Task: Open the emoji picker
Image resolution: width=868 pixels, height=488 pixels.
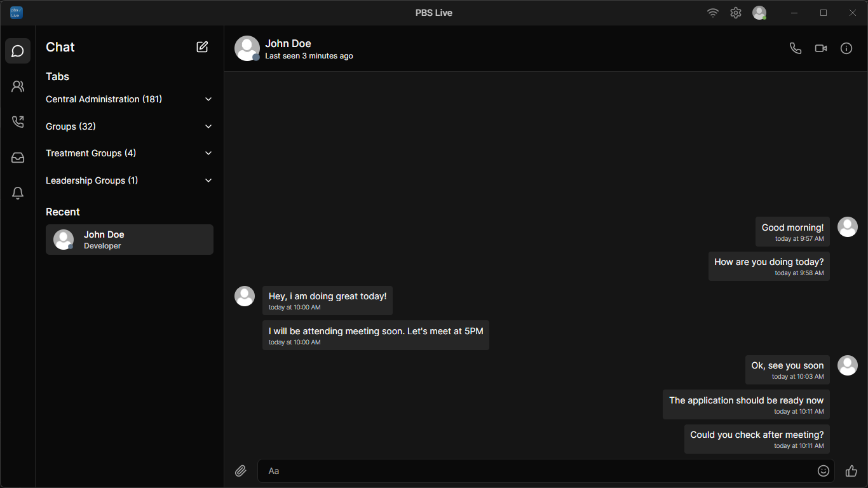Action: click(x=824, y=471)
